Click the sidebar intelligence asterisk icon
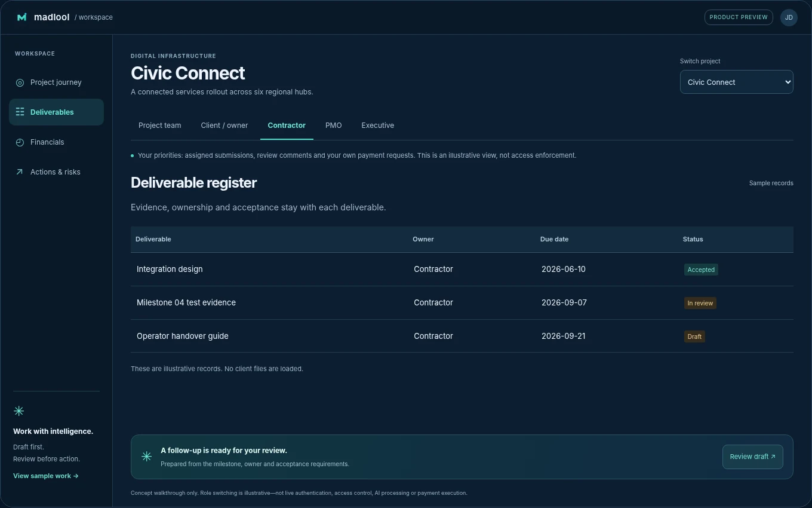 coord(19,411)
